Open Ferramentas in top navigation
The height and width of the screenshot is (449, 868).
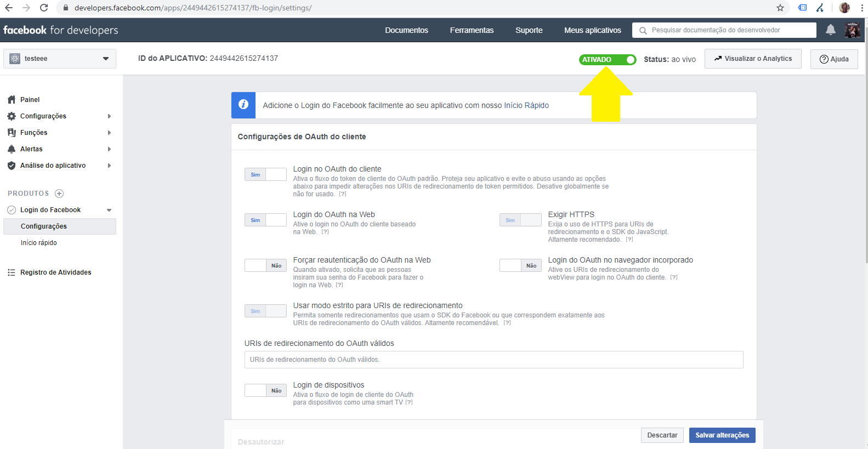point(472,30)
